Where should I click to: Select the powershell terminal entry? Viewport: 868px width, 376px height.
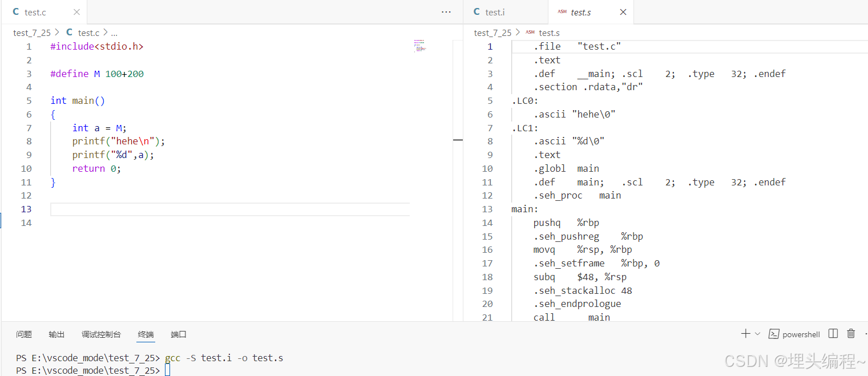(794, 334)
